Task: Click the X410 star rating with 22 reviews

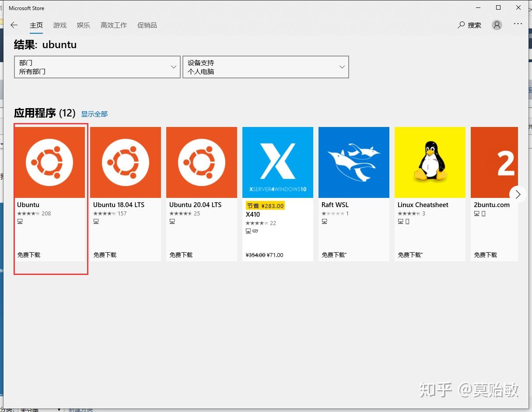Action: coord(261,223)
